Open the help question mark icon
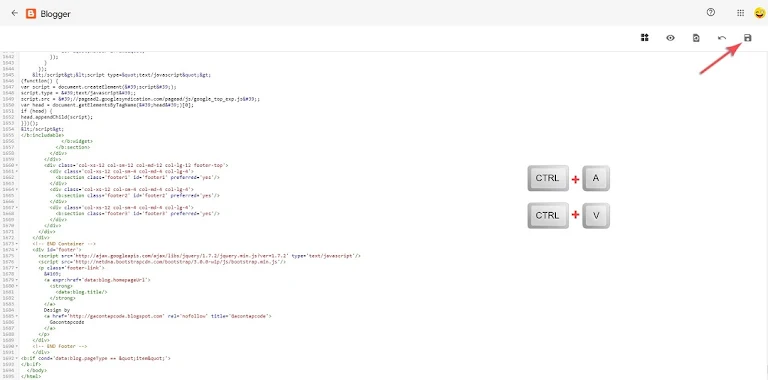This screenshot has width=768, height=380. pos(711,13)
